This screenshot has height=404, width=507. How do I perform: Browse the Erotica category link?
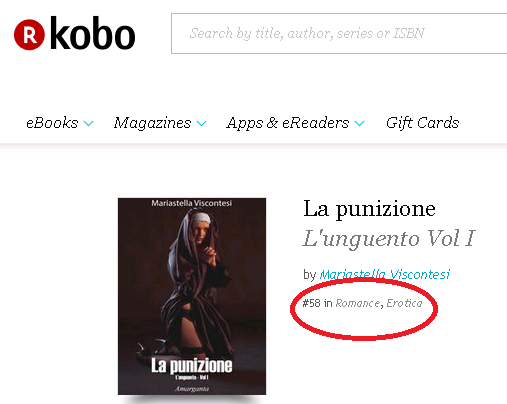coord(404,303)
